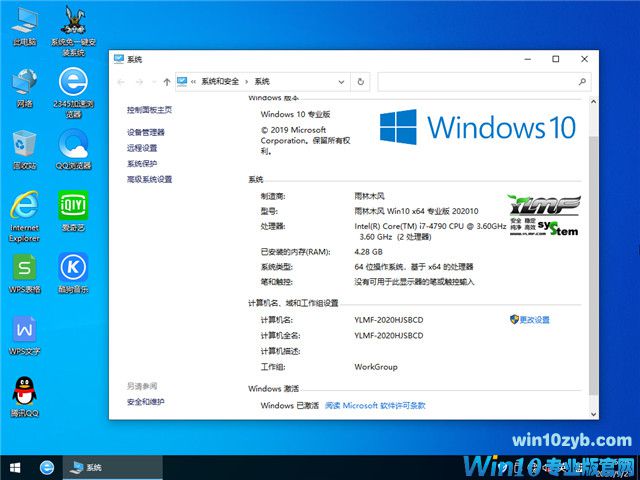Click the Forward arrow in the System window
Screen dimensions: 640x480
140,82
